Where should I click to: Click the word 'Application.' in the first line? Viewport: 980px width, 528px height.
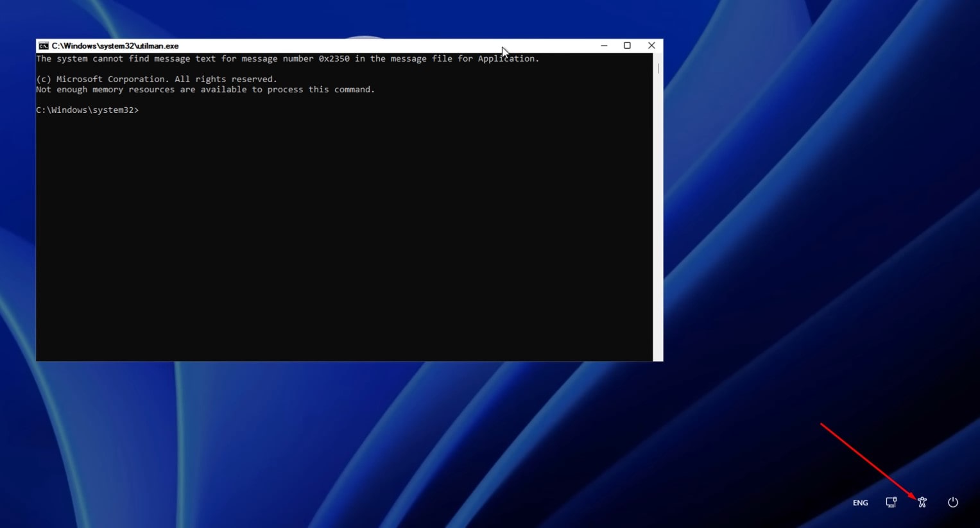(x=508, y=59)
